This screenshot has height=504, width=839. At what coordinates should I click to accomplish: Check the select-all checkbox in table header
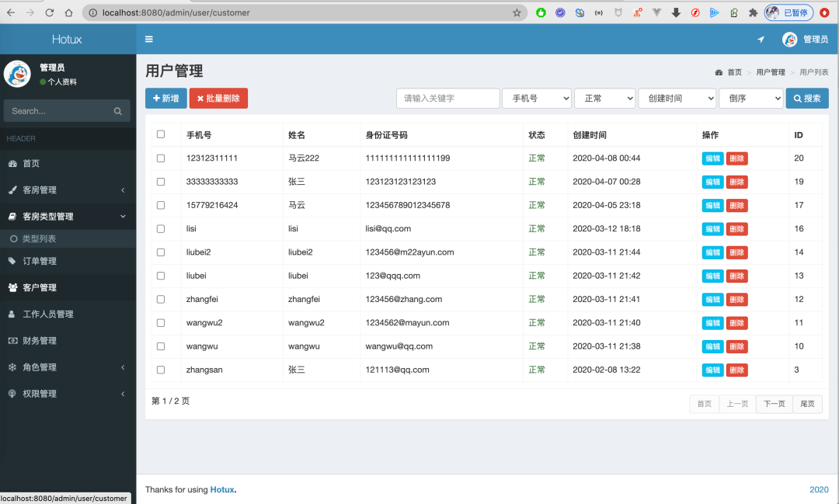(x=161, y=134)
